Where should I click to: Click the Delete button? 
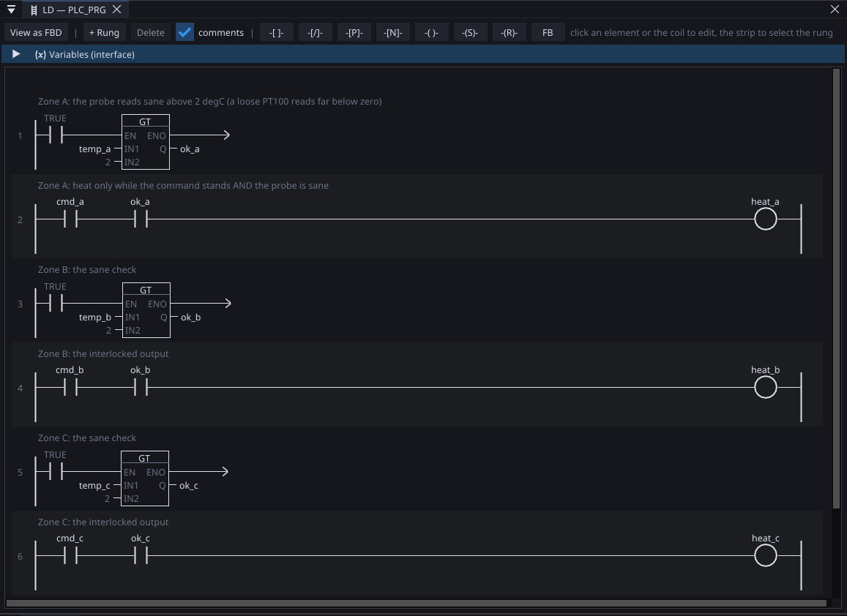pyautogui.click(x=151, y=32)
